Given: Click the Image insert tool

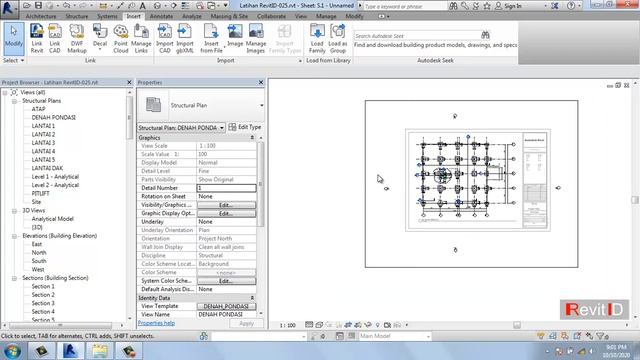Looking at the screenshot, I should click(x=235, y=36).
